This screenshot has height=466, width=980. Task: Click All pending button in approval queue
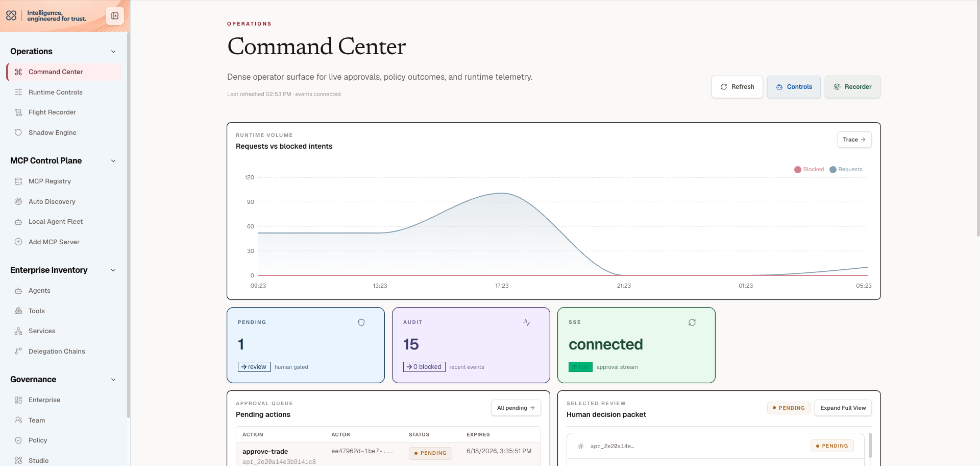(516, 408)
